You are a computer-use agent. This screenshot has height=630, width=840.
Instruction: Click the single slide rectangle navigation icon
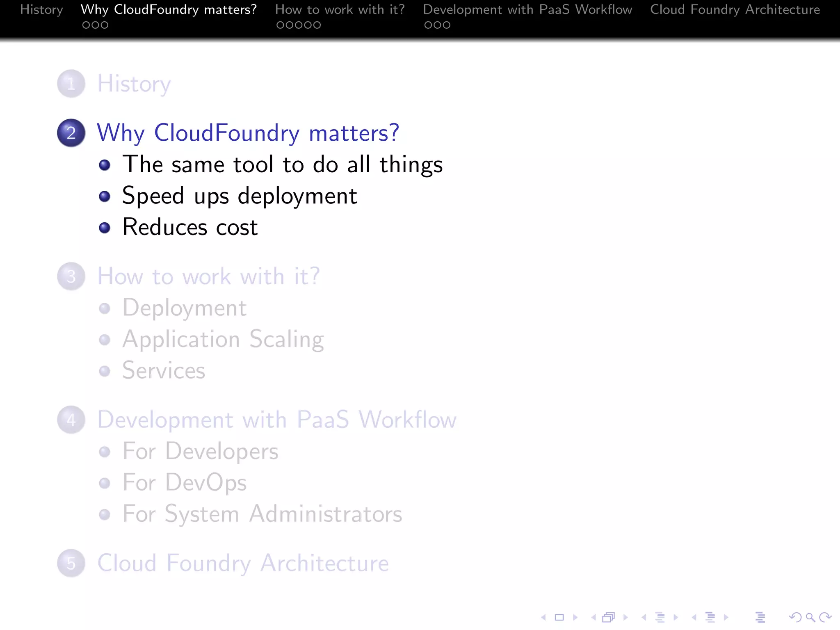tap(559, 617)
